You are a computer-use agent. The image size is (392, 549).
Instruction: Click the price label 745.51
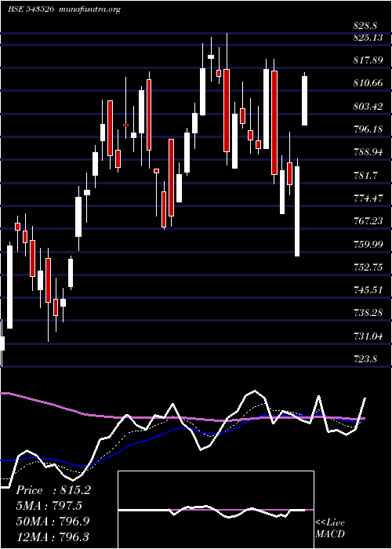click(x=368, y=290)
